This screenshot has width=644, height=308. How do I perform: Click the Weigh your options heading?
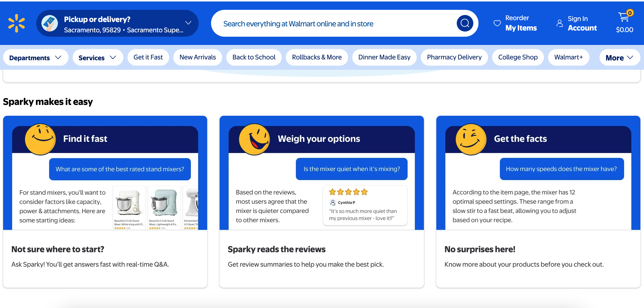319,139
